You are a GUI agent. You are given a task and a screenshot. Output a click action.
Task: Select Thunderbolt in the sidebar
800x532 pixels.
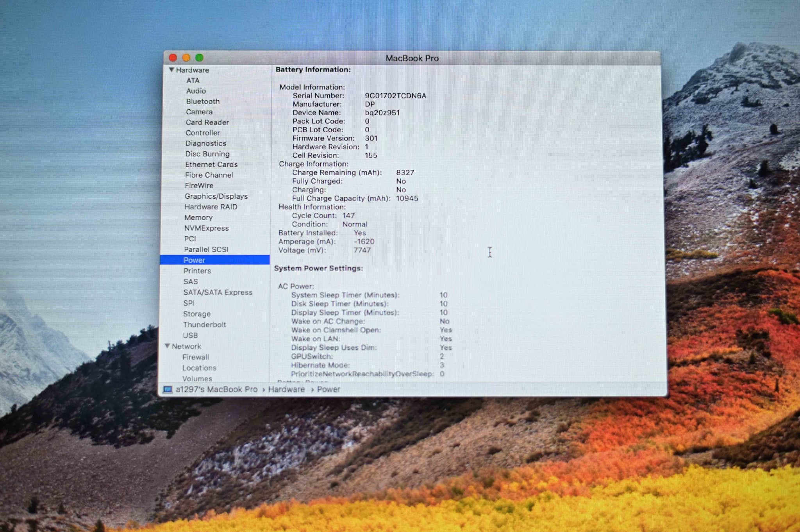tap(205, 325)
